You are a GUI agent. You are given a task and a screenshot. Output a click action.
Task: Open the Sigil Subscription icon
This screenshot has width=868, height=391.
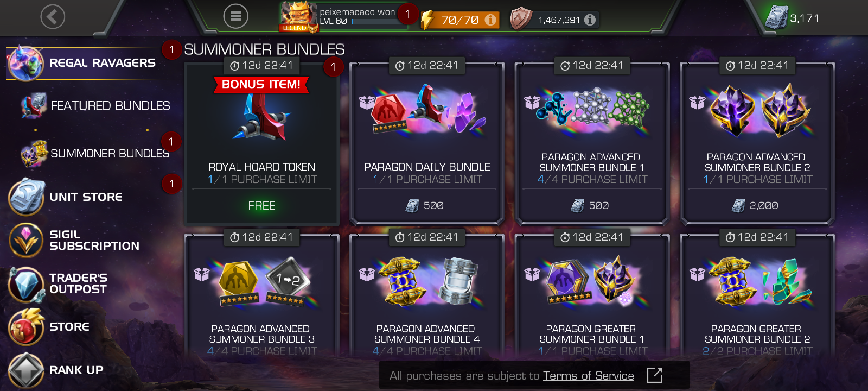(26, 240)
